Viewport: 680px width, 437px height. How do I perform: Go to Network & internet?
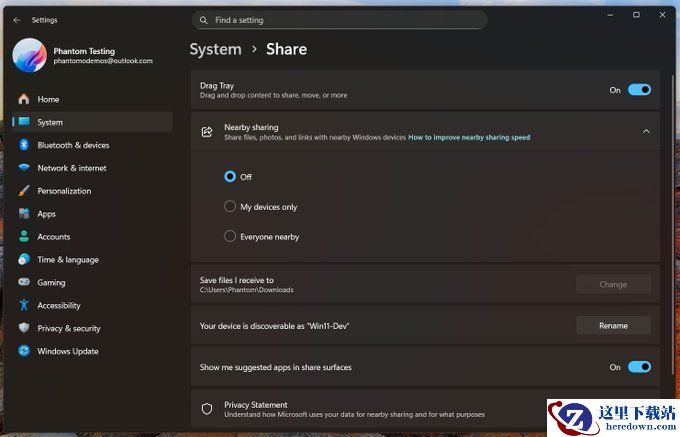coord(92,168)
